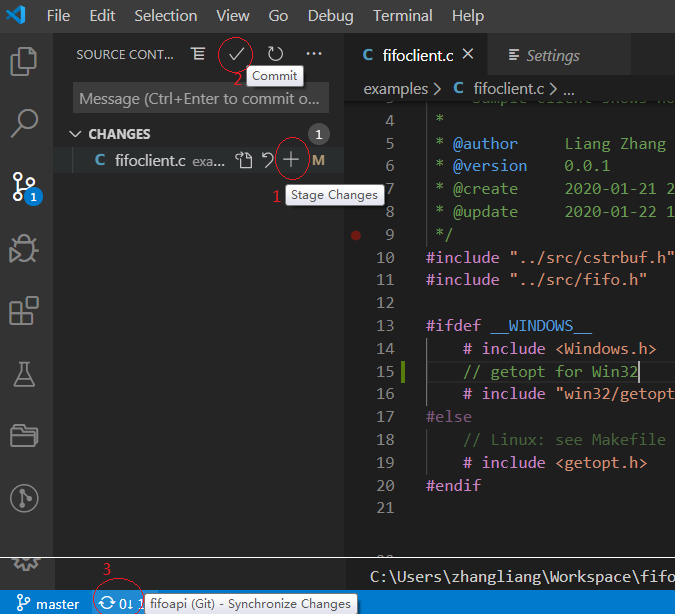The height and width of the screenshot is (614, 675).
Task: Click the '// getopt for Win32' comment
Action: pos(551,371)
